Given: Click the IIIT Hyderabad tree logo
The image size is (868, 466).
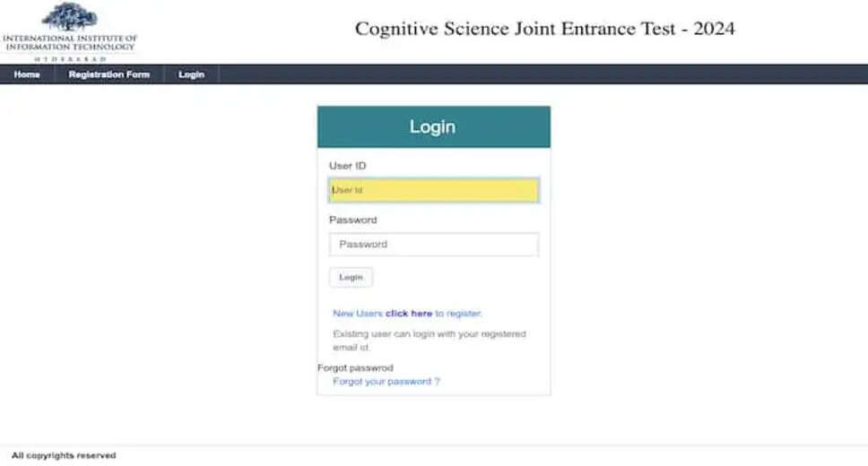Looking at the screenshot, I should (x=70, y=16).
